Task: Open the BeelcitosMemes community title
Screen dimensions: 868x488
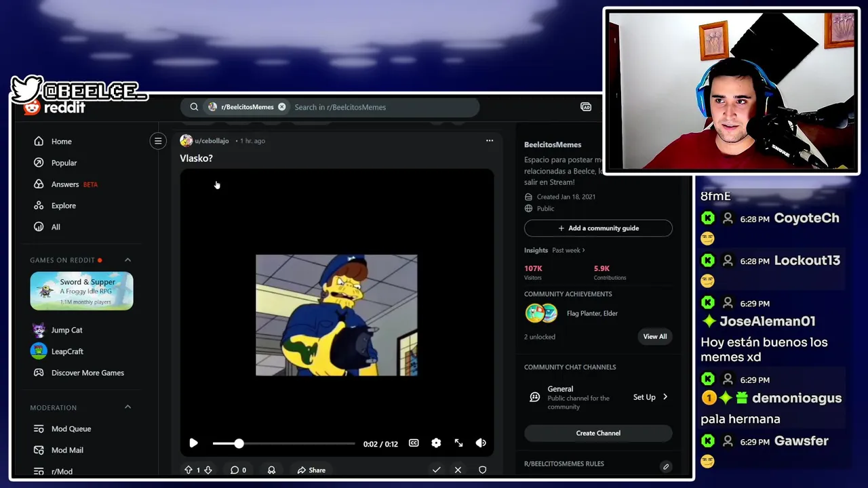Action: point(553,145)
